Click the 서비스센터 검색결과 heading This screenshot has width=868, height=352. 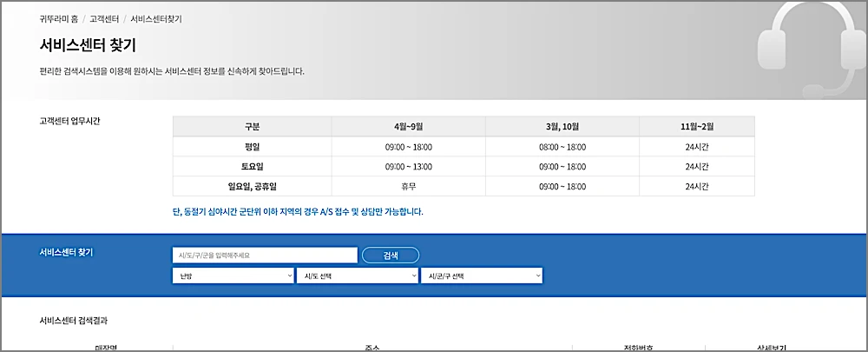[74, 321]
